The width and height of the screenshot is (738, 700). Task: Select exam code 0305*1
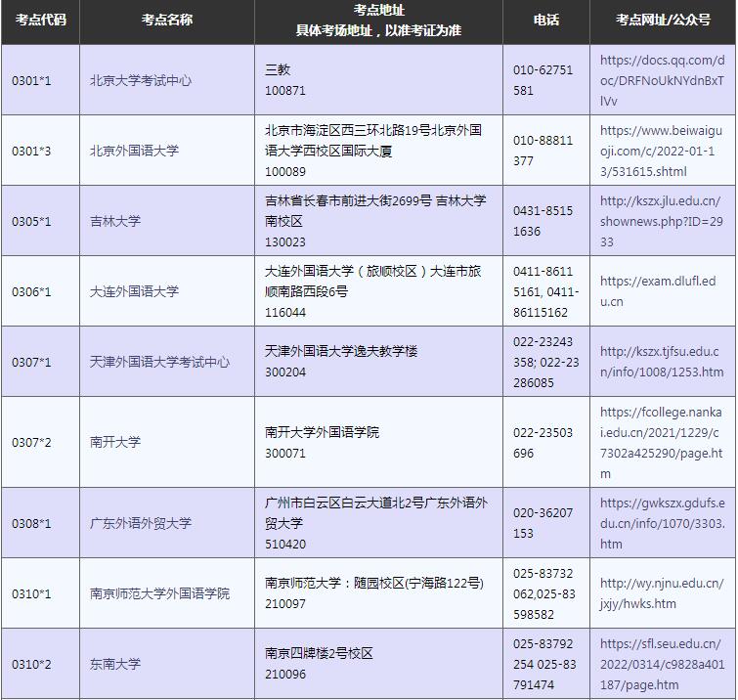coord(31,221)
